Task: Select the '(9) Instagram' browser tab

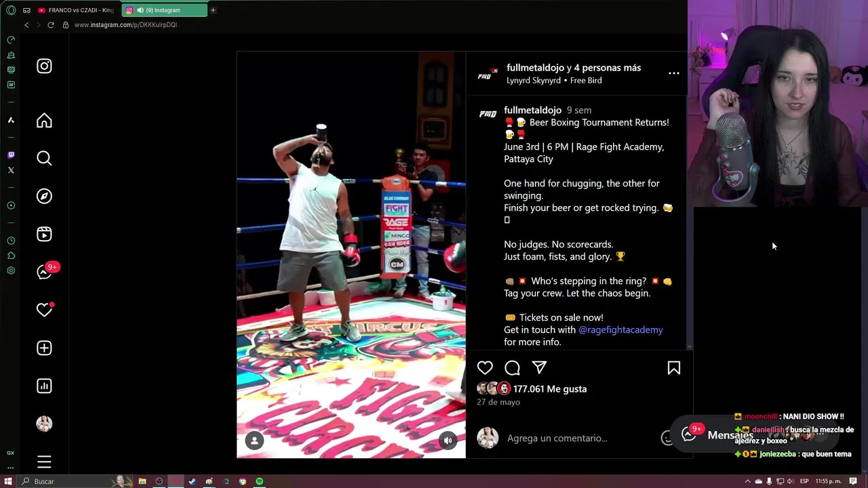Action: (x=164, y=10)
